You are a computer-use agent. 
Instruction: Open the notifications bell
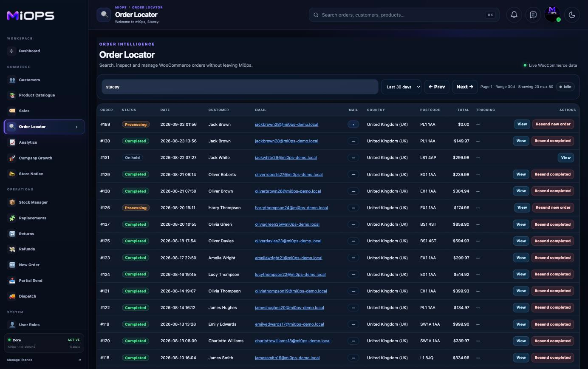point(514,15)
